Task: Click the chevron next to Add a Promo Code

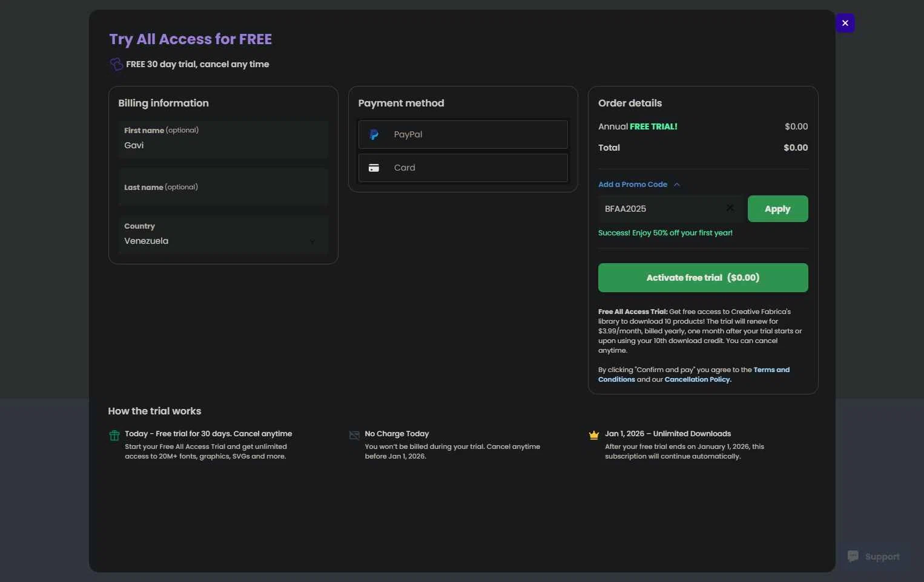Action: point(677,185)
